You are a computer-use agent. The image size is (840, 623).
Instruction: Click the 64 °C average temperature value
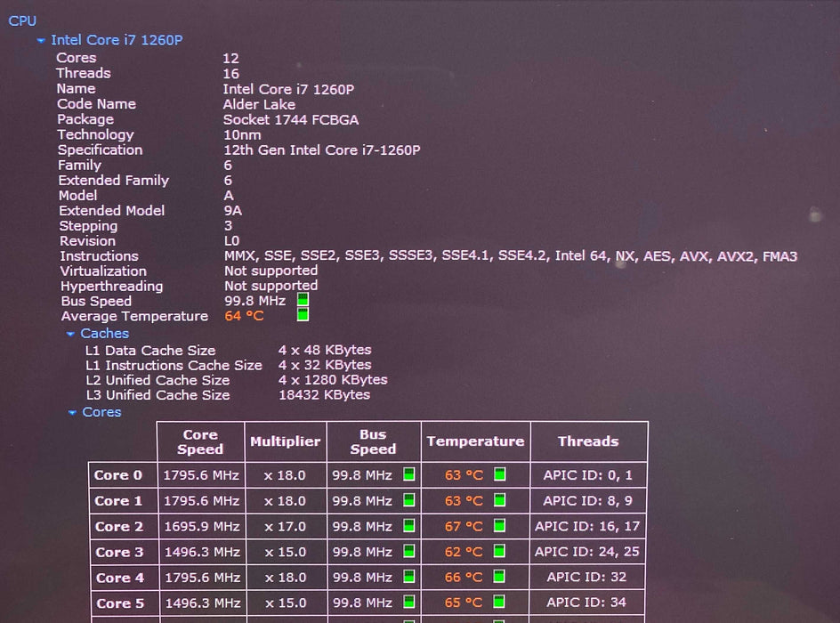[x=245, y=316]
